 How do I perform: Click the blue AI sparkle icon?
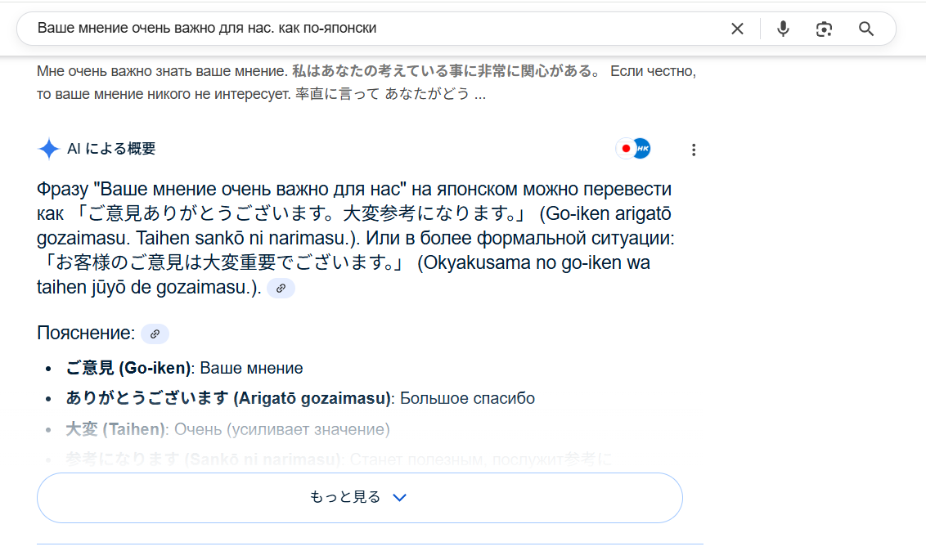click(49, 149)
